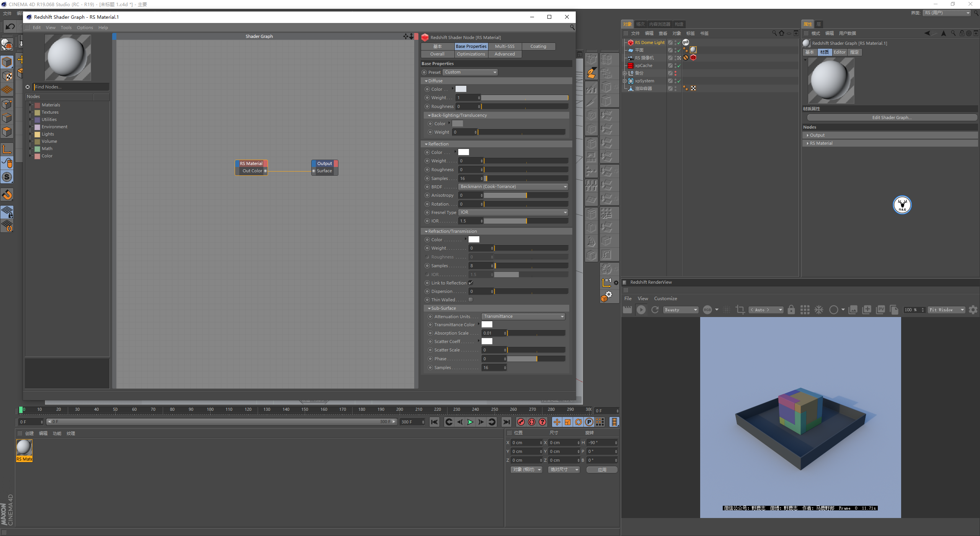Viewport: 980px width, 536px height.
Task: Click the Edit Shader Graph button
Action: (892, 118)
